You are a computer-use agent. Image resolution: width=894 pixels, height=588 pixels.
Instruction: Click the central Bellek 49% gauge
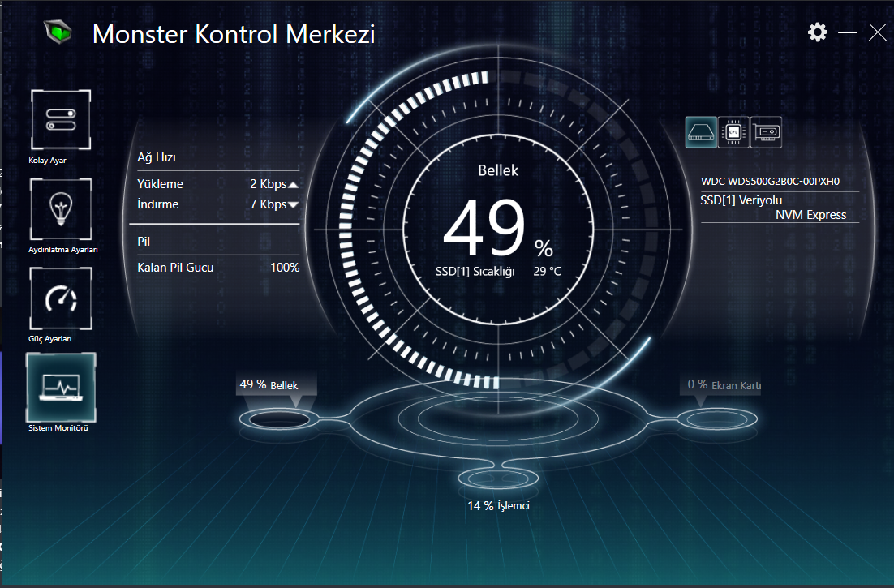coord(498,230)
